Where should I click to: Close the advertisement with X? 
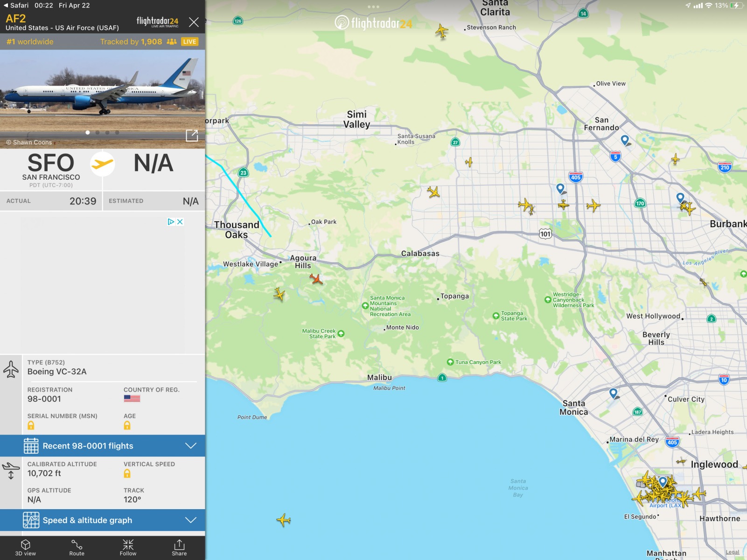pos(180,222)
